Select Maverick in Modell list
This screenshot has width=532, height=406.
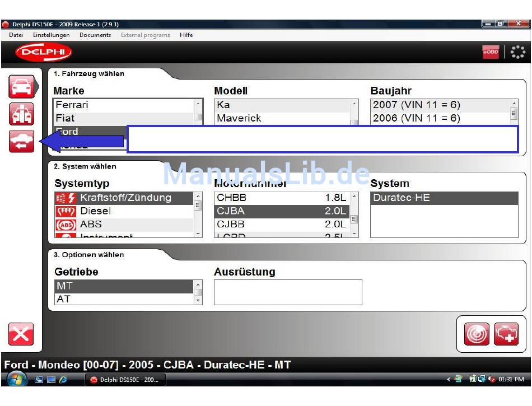[282, 118]
